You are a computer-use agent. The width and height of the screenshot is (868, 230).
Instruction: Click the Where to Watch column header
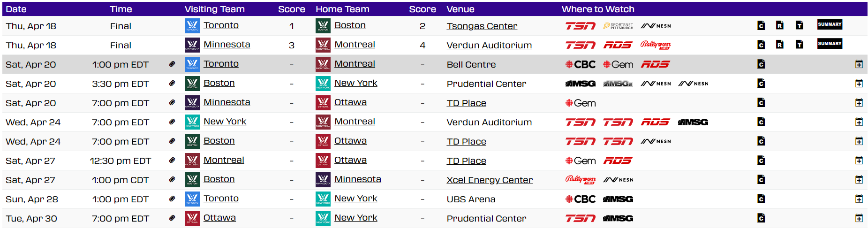[x=598, y=9]
